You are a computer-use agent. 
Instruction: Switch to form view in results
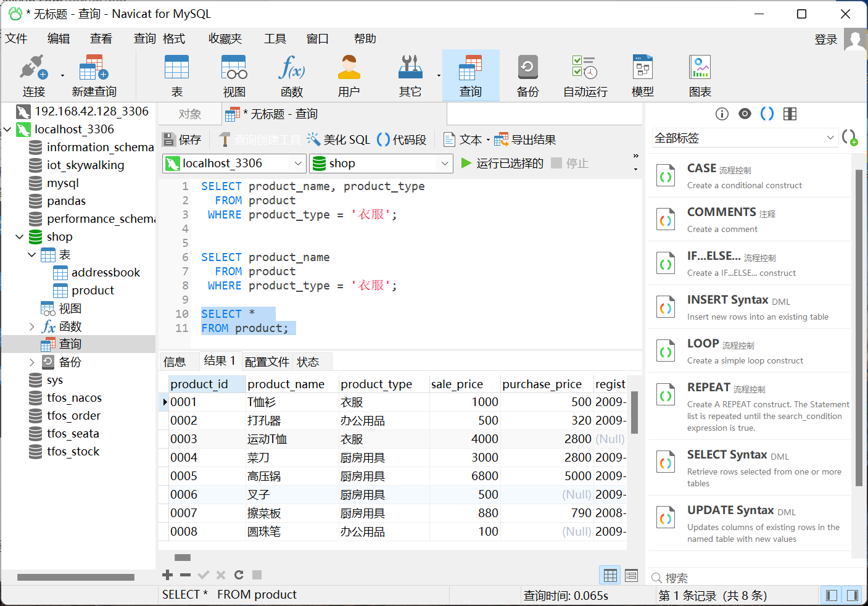[x=631, y=575]
